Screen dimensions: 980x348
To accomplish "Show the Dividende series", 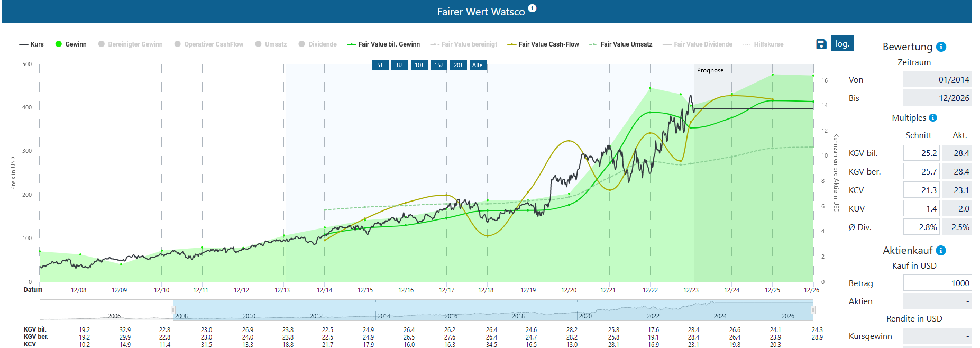I will [x=317, y=44].
